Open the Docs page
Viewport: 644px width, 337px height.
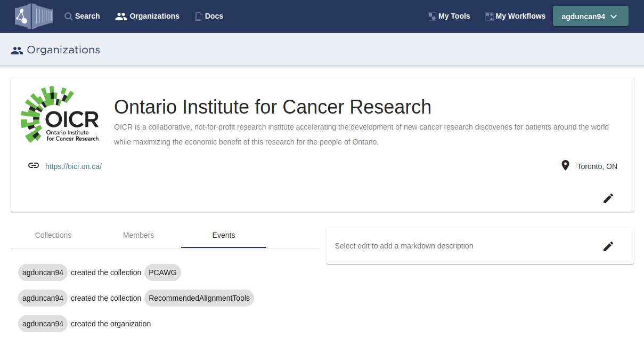[x=209, y=16]
